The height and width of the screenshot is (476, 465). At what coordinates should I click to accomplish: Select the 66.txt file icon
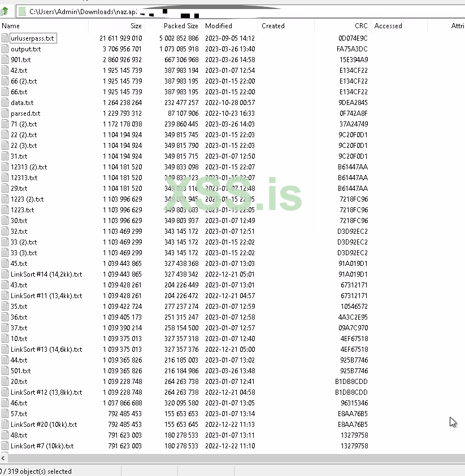[x=5, y=91]
